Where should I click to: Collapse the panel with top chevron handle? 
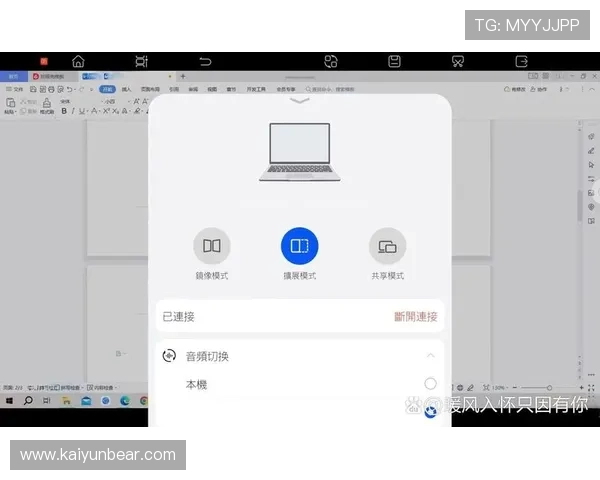point(300,101)
